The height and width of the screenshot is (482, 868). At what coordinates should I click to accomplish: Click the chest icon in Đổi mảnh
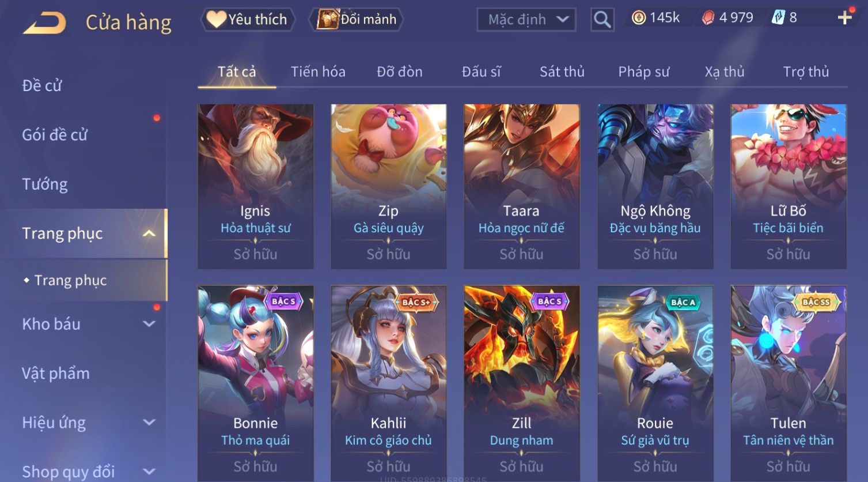click(328, 19)
